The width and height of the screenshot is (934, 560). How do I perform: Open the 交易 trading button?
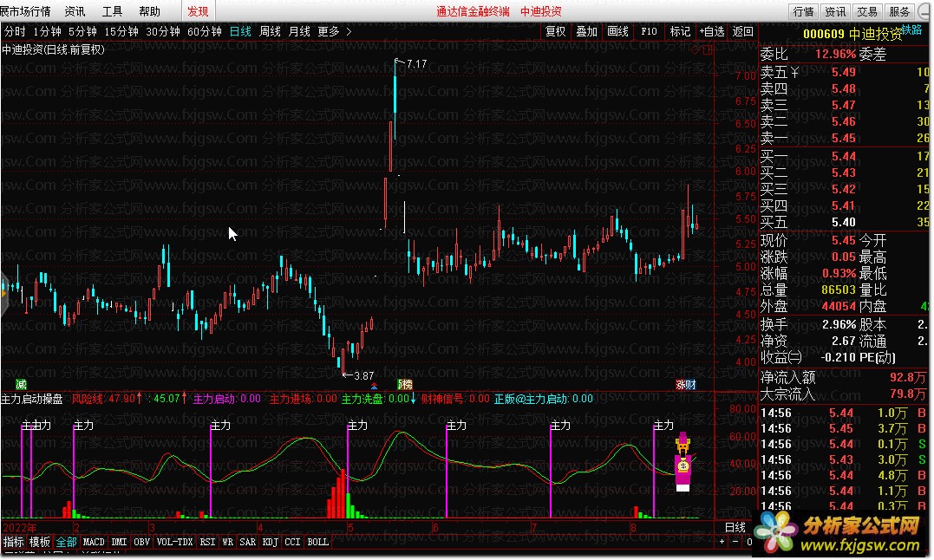click(x=867, y=11)
